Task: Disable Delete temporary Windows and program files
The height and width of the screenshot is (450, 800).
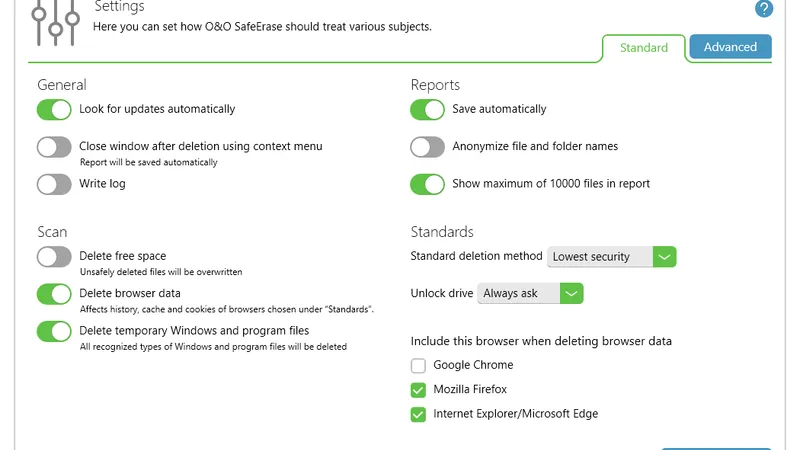Action: coord(54,331)
